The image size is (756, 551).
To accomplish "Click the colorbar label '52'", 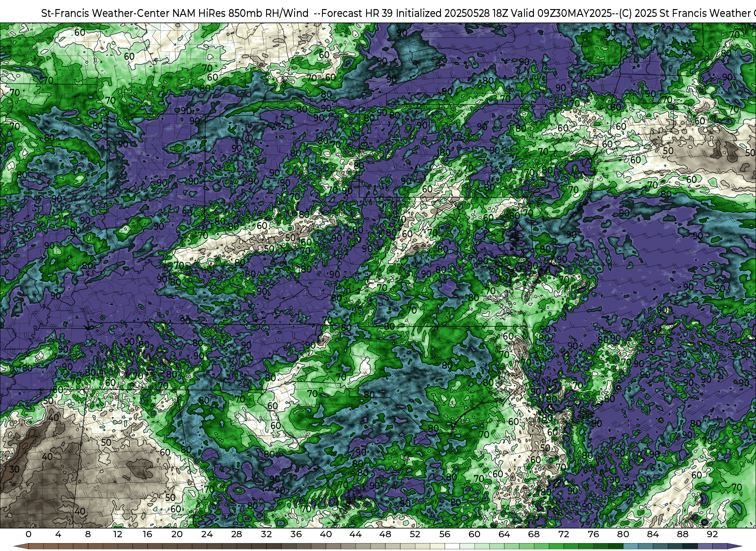I will coord(415,534).
